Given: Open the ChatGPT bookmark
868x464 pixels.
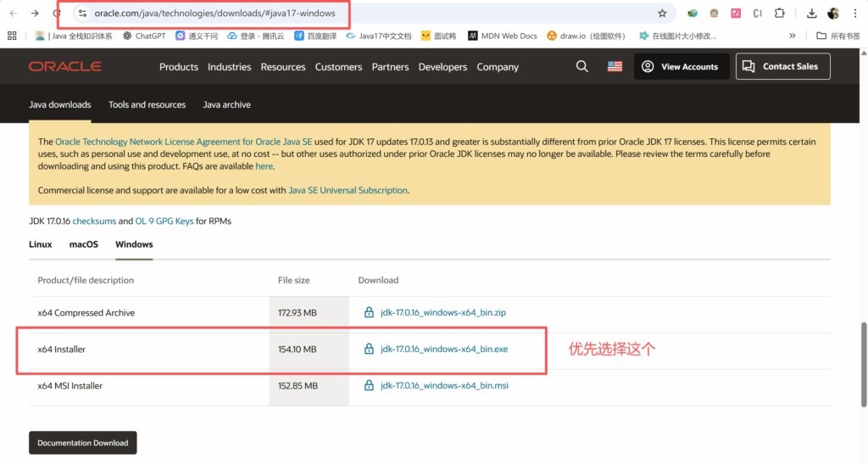Looking at the screenshot, I should (144, 36).
